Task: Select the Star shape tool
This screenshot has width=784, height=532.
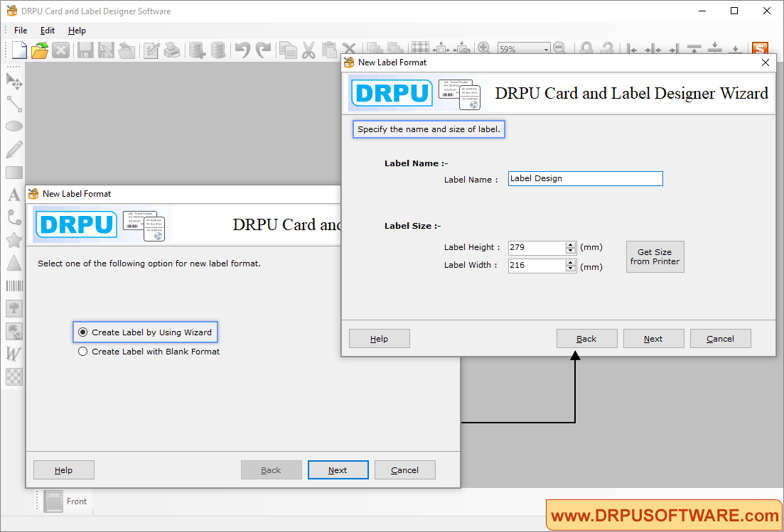Action: 14,240
